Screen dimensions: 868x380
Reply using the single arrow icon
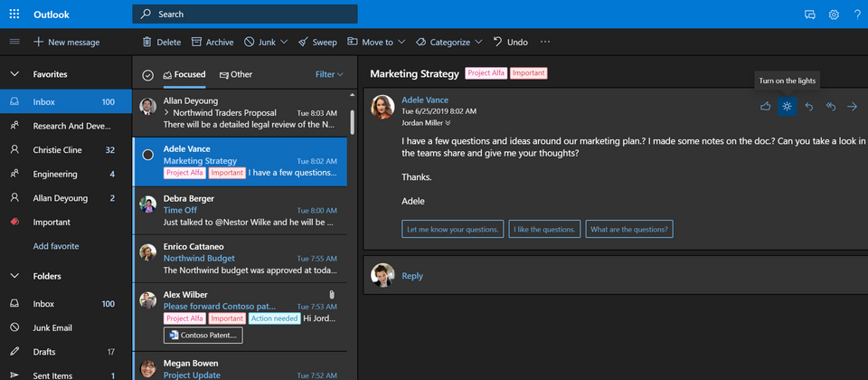point(808,107)
